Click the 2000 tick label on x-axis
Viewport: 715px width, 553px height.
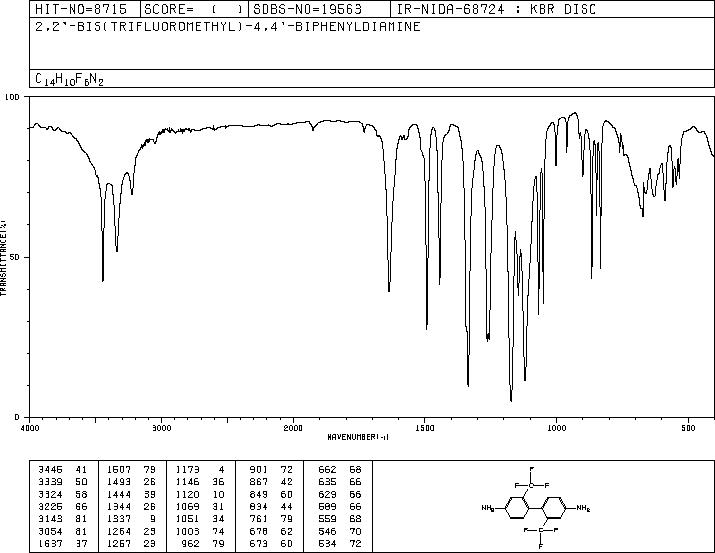click(293, 428)
